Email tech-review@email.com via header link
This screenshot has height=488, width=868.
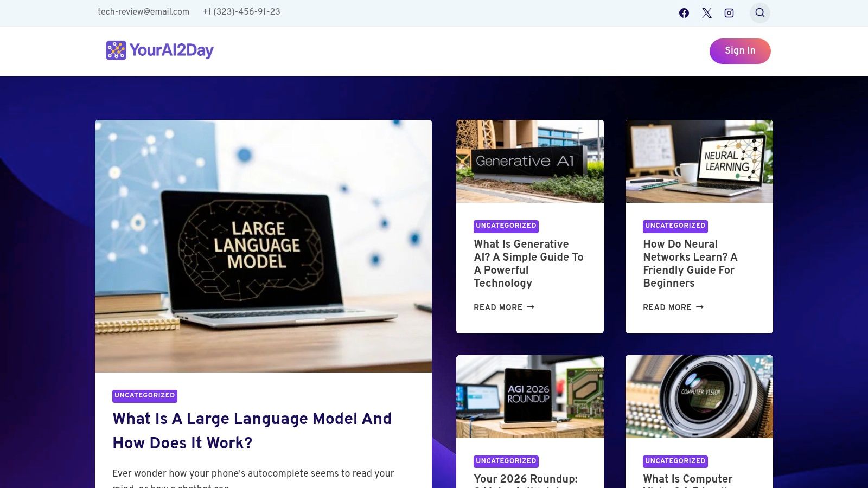point(143,12)
